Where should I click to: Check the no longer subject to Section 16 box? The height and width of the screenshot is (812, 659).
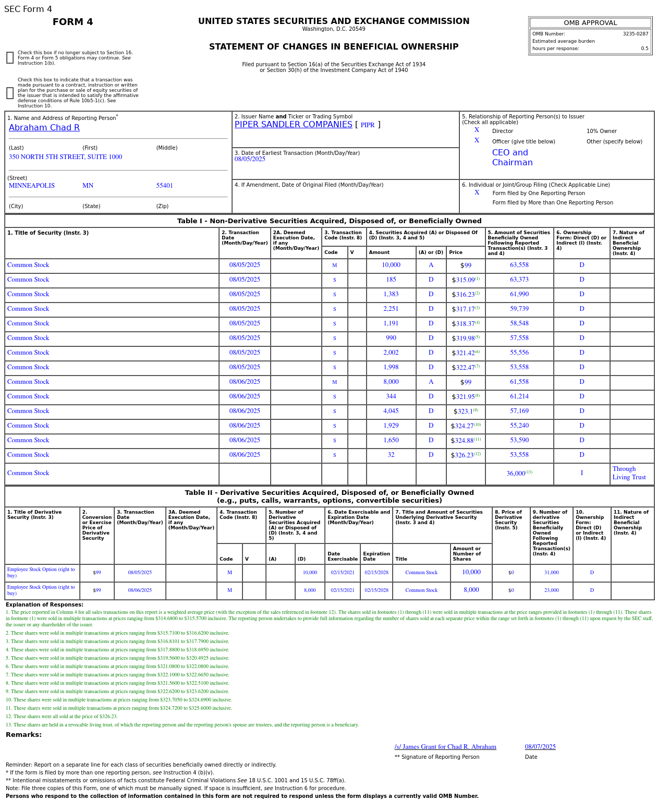[10, 58]
